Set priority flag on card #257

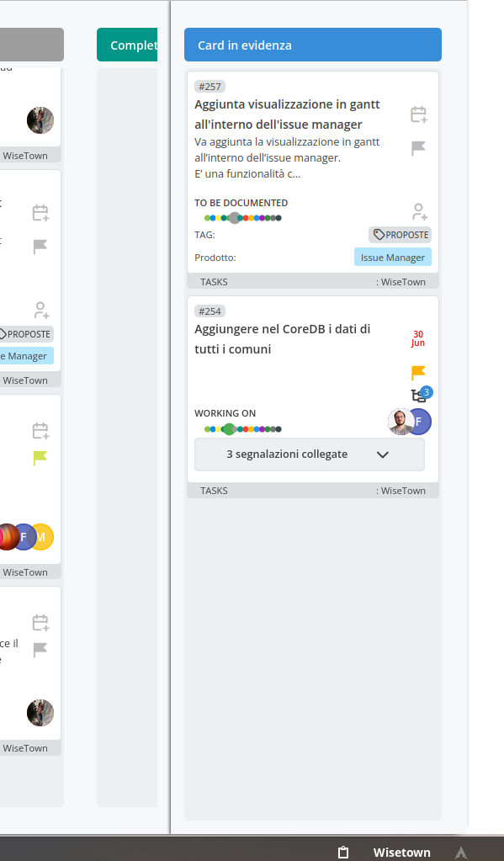[418, 148]
